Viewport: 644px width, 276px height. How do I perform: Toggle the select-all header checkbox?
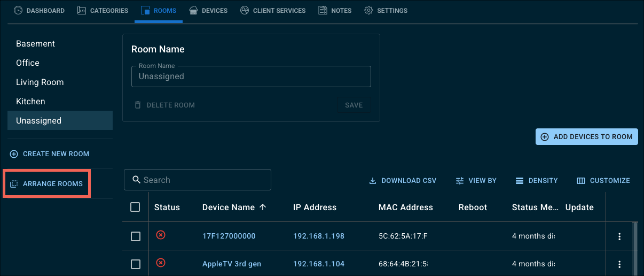click(x=135, y=207)
